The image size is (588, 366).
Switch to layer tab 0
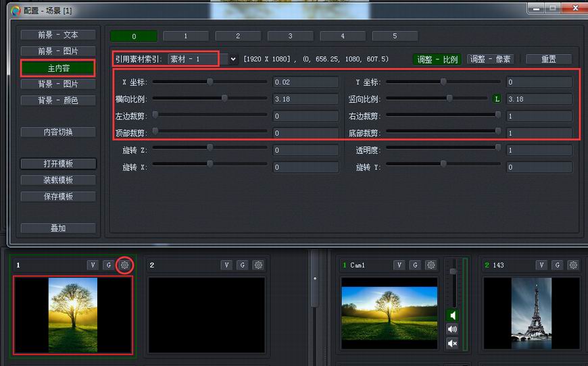click(x=134, y=36)
